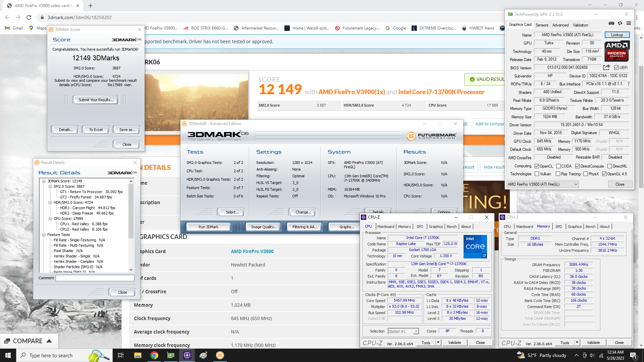
Task: Open Windows Start menu
Action: (x=8, y=355)
